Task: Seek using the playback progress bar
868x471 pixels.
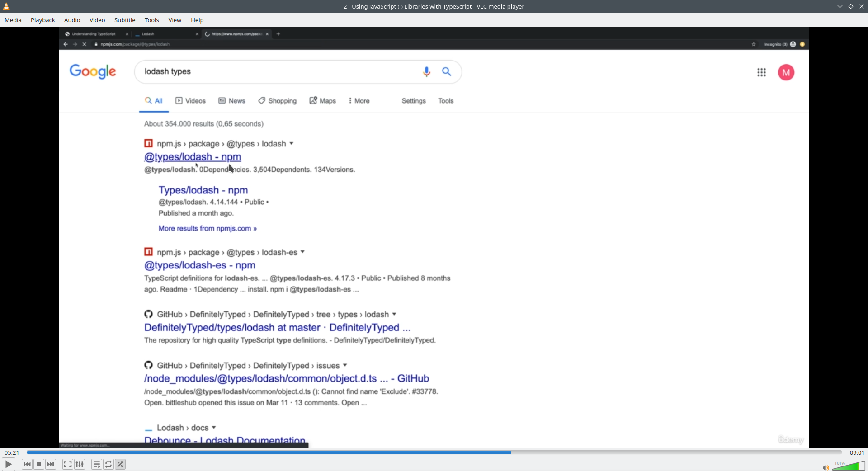Action: click(434, 452)
